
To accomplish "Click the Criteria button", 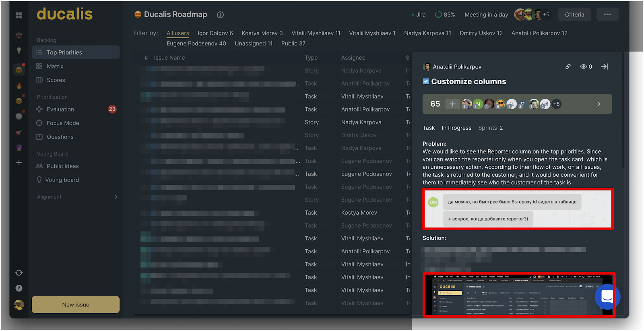I will click(x=574, y=14).
